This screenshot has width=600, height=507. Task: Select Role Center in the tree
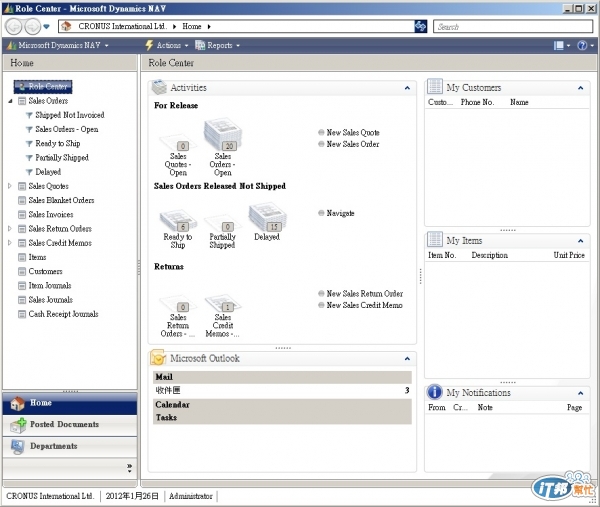click(43, 86)
